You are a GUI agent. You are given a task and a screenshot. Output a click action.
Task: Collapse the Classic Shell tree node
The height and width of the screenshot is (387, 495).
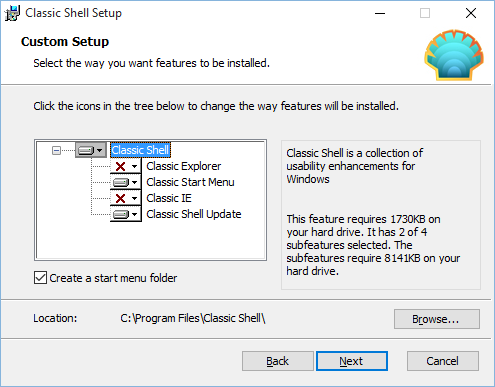(x=56, y=151)
